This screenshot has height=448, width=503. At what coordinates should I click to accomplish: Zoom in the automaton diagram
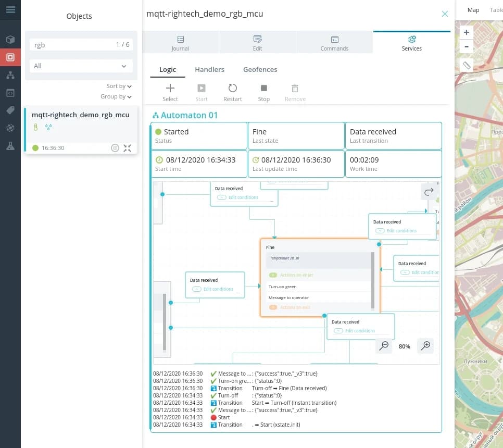(x=425, y=346)
